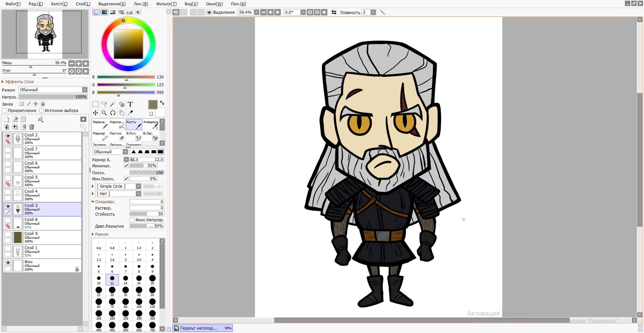Select the Rotate canvas tool
The image size is (644, 333).
[x=113, y=113]
